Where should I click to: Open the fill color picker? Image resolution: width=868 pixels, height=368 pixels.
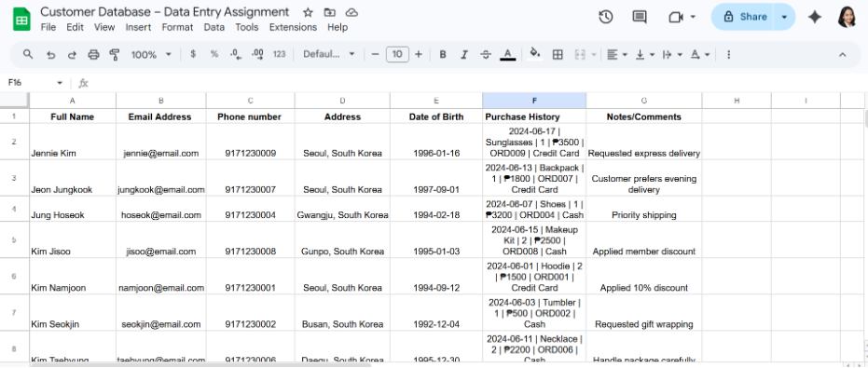point(535,54)
